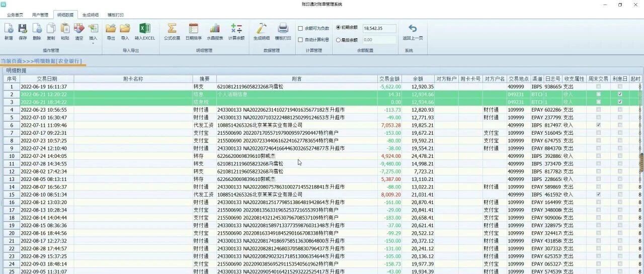Click the 附言 column header
This screenshot has width=644, height=274.
[x=297, y=79]
